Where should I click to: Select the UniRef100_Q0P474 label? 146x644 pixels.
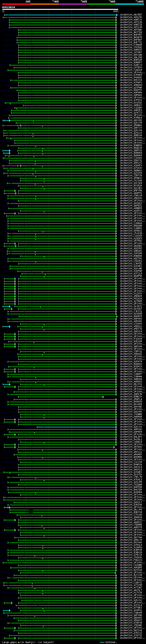(x=131, y=361)
